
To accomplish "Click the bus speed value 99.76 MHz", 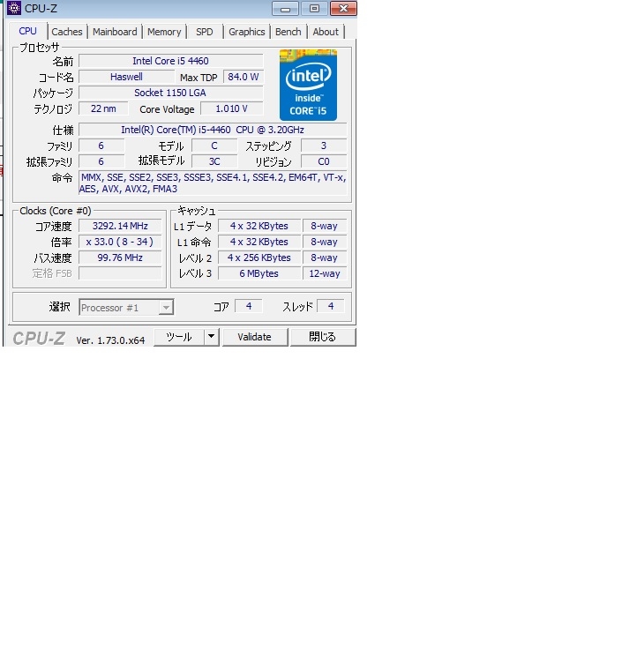I will (x=120, y=258).
